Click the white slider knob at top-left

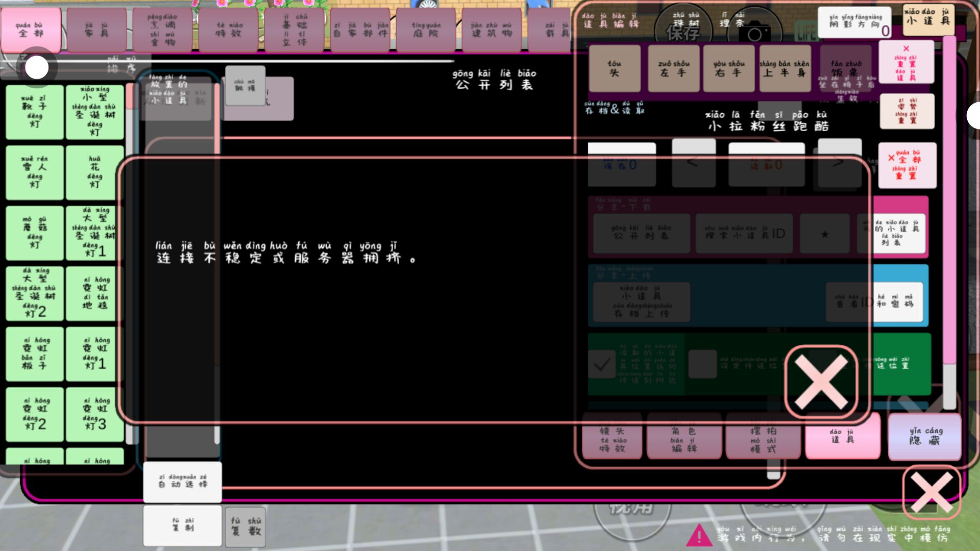[x=37, y=67]
